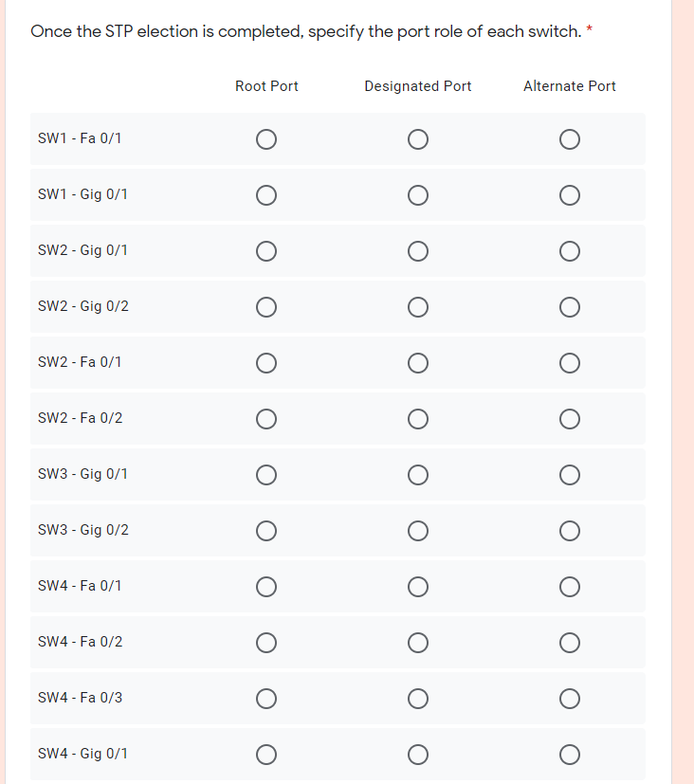Mark SW2 - Fa 0/1 as Alternate Port
Viewport: 694px width, 784px height.
point(569,362)
